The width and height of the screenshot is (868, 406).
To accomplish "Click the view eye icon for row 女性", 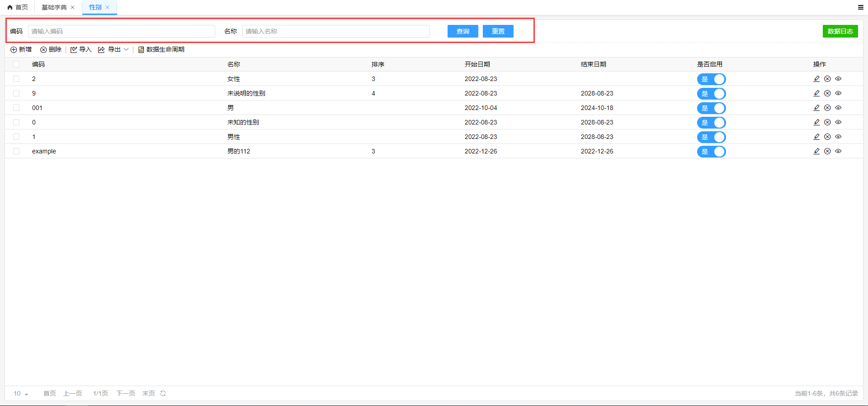I will coord(838,79).
